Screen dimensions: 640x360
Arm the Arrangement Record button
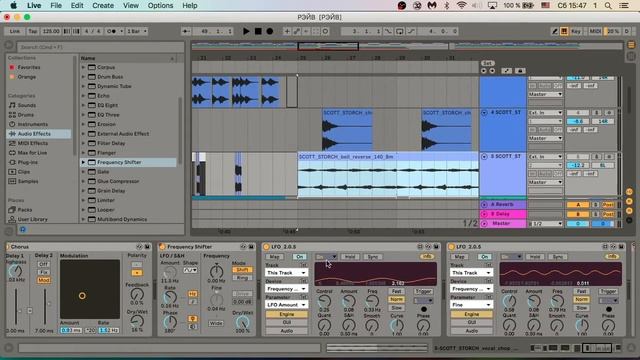[270, 31]
